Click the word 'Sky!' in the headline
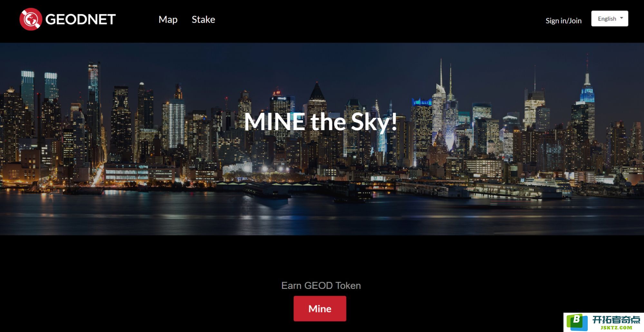The width and height of the screenshot is (644, 332). [374, 122]
